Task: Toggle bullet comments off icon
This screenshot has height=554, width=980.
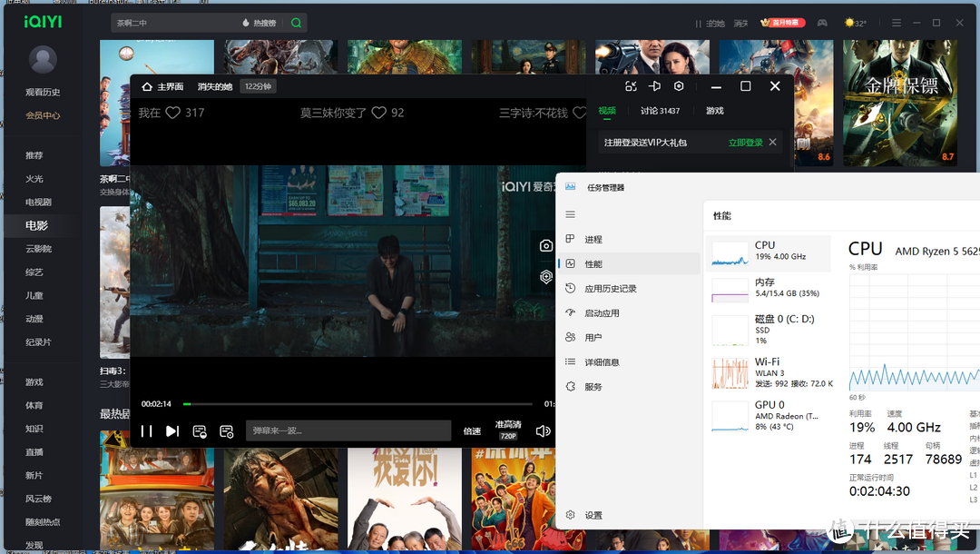Action: [x=200, y=431]
